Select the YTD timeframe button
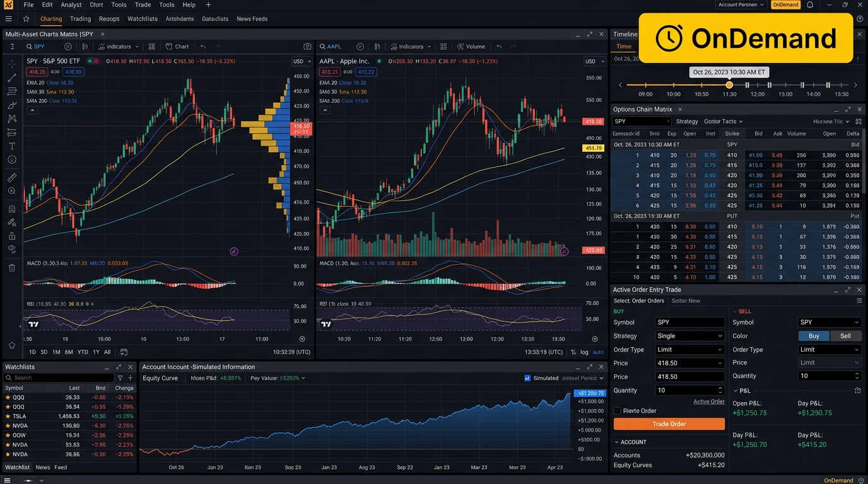 [x=83, y=352]
